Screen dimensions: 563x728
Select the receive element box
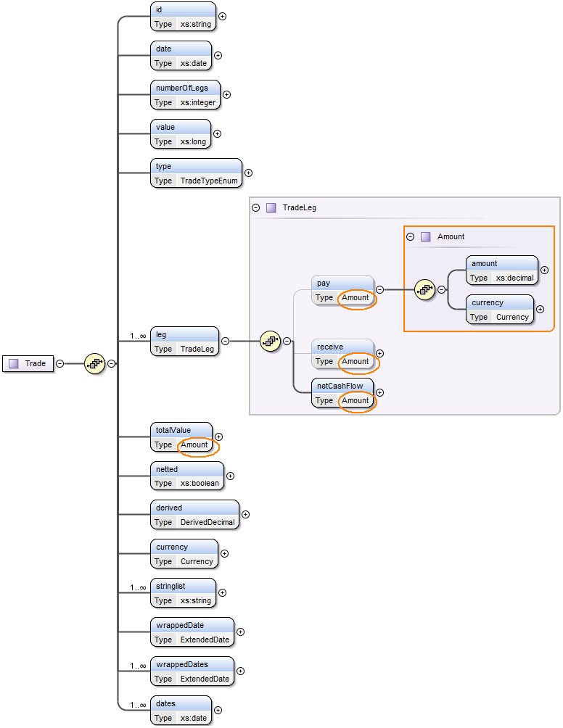(x=342, y=353)
